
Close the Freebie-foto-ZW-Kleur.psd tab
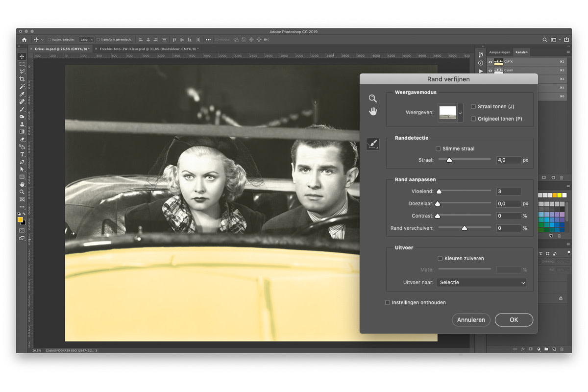click(96, 49)
